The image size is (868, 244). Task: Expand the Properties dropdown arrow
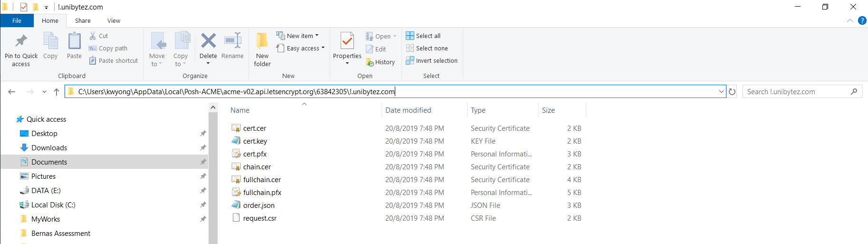pyautogui.click(x=347, y=63)
